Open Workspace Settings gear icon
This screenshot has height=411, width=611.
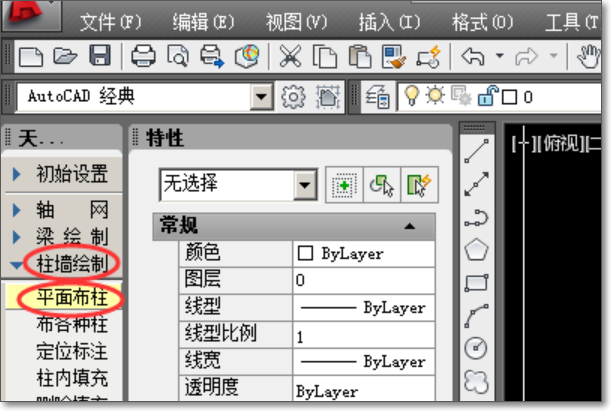[293, 97]
